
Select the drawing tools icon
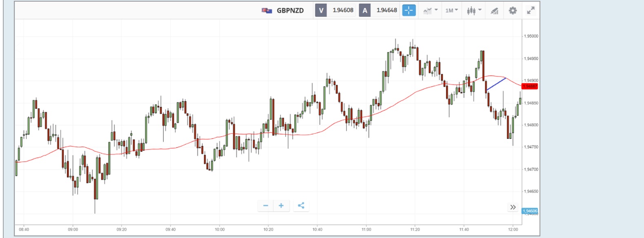[494, 11]
